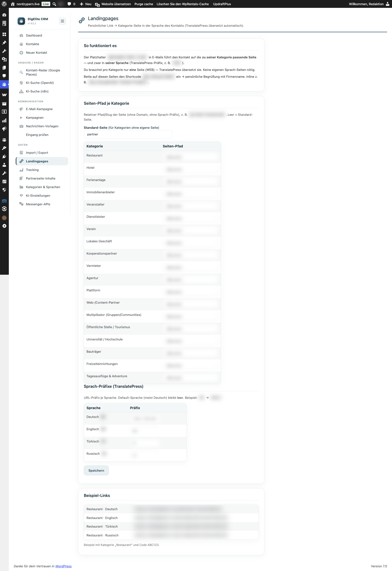Open KI-Einstellungen
This screenshot has width=392, height=571.
42,196
